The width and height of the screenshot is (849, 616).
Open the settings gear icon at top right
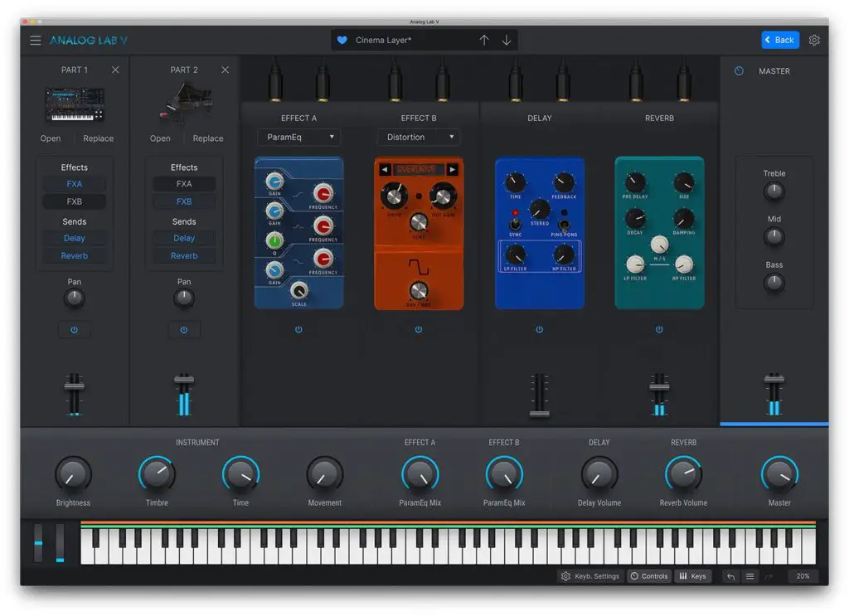[814, 40]
